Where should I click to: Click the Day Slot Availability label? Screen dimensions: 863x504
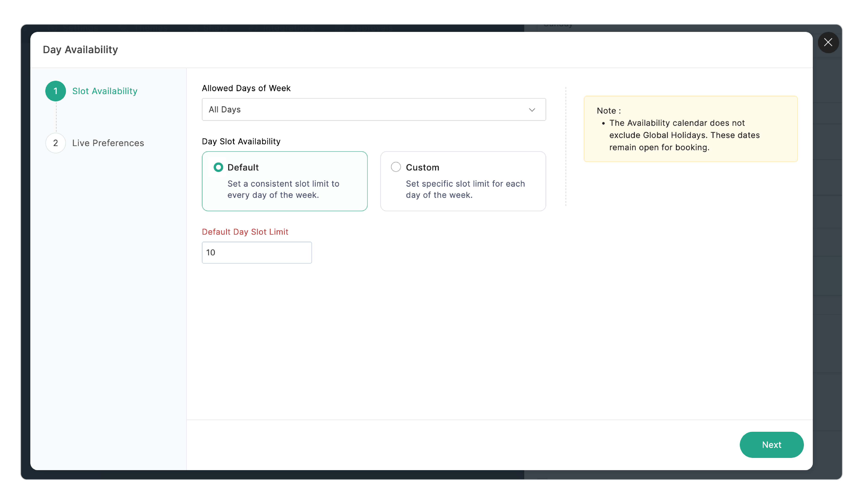tap(241, 141)
